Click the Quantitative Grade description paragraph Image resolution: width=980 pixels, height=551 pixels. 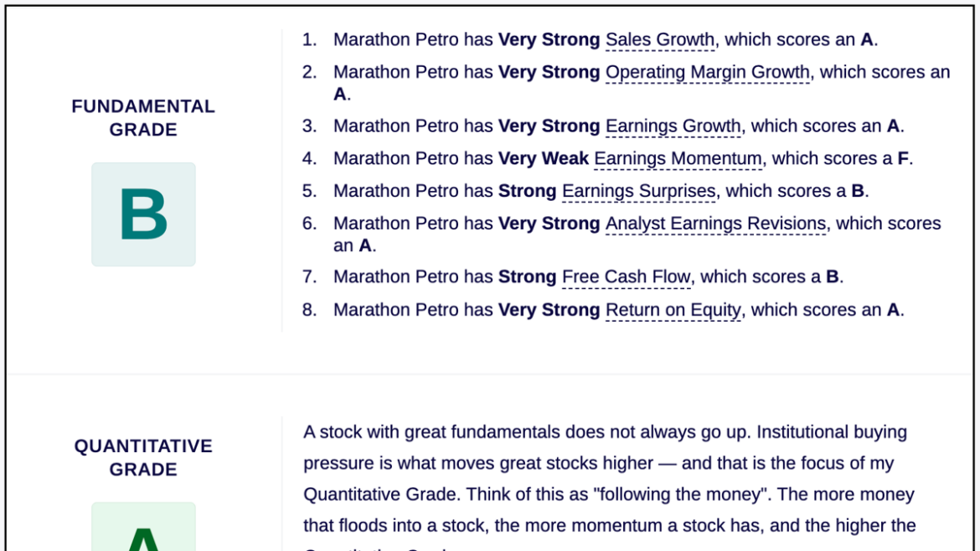[610, 486]
